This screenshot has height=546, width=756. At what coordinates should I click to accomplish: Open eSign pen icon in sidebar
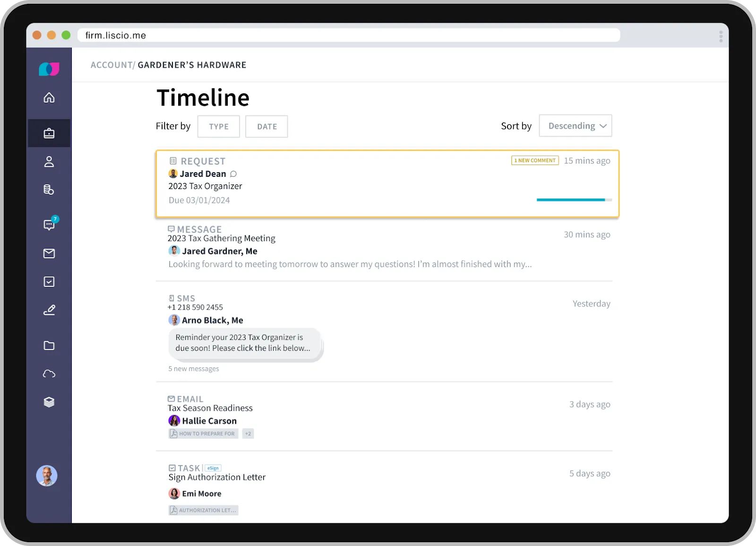coord(49,310)
